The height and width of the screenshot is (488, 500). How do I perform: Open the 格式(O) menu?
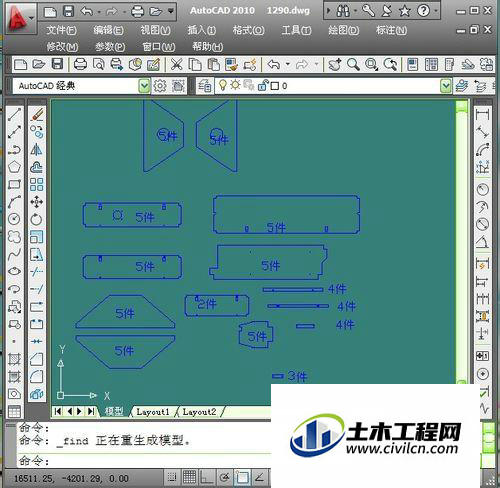coord(248,30)
